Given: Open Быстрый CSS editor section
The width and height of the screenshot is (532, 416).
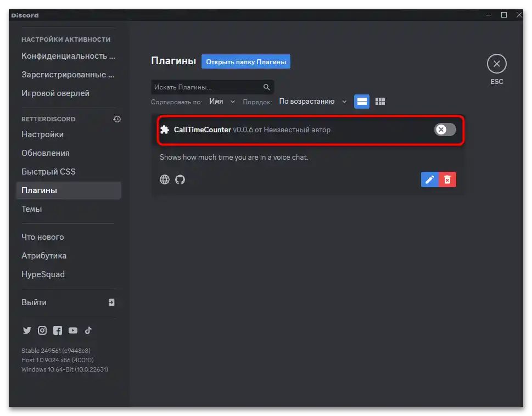Looking at the screenshot, I should click(x=69, y=172).
